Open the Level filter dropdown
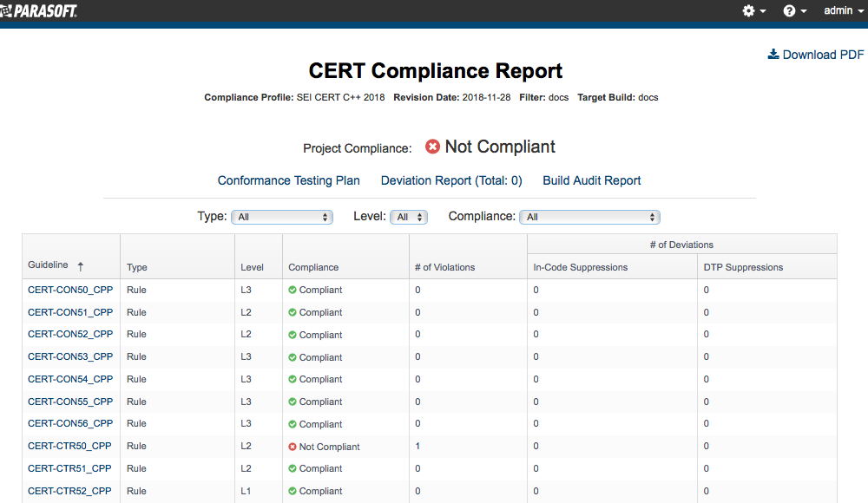Screen dimensions: 868x503 (x=409, y=217)
